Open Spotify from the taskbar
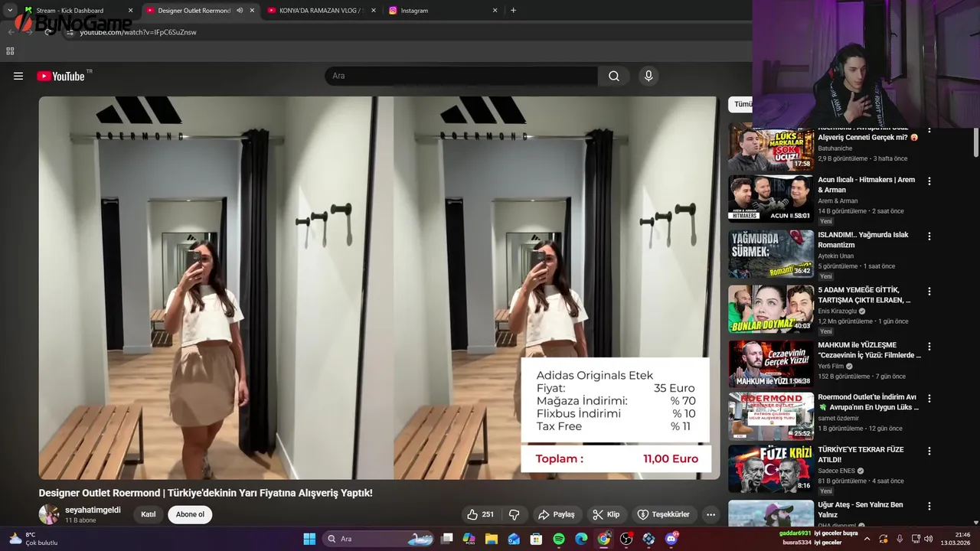Image resolution: width=980 pixels, height=551 pixels. (x=559, y=539)
